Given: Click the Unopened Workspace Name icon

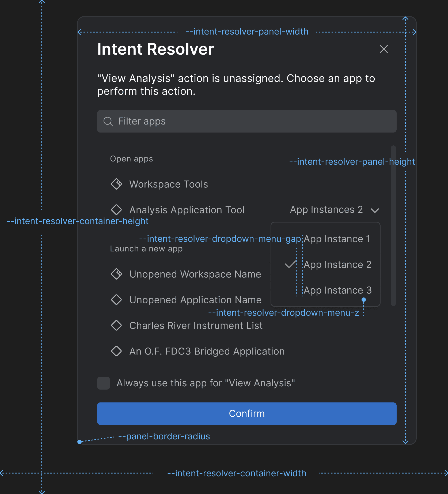Looking at the screenshot, I should (116, 274).
